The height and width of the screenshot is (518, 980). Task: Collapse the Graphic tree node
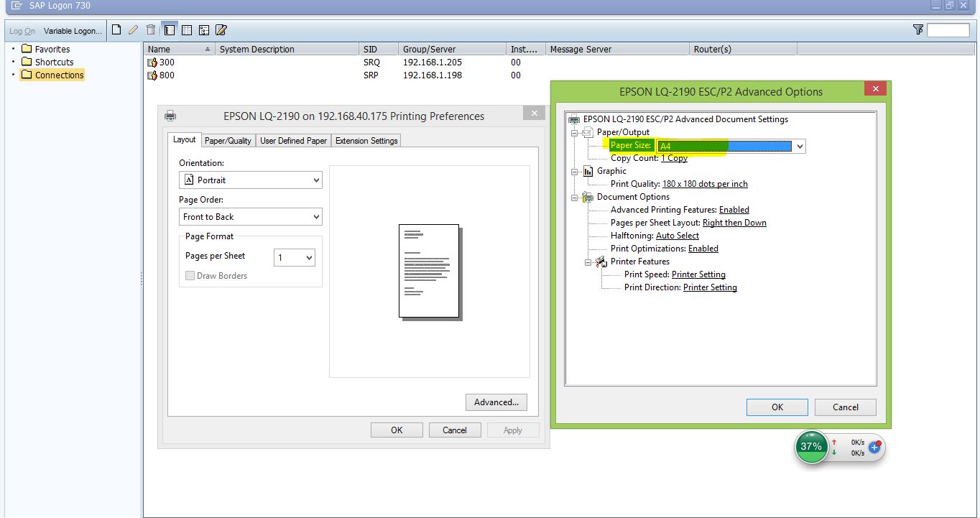tap(574, 172)
